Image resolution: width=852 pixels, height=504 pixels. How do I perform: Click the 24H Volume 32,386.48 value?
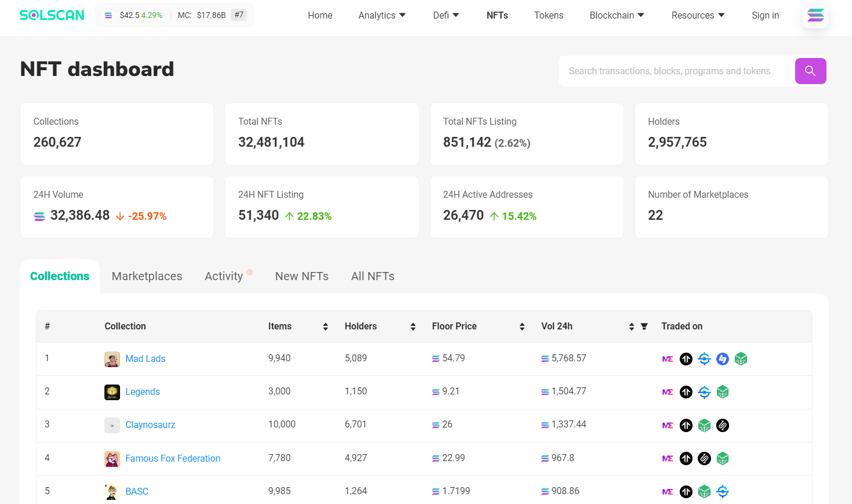(80, 216)
